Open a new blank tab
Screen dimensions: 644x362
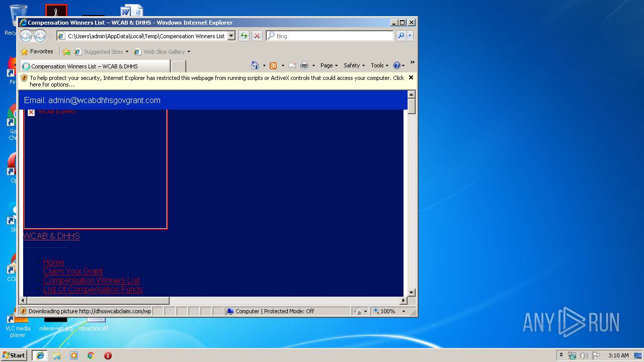(179, 66)
